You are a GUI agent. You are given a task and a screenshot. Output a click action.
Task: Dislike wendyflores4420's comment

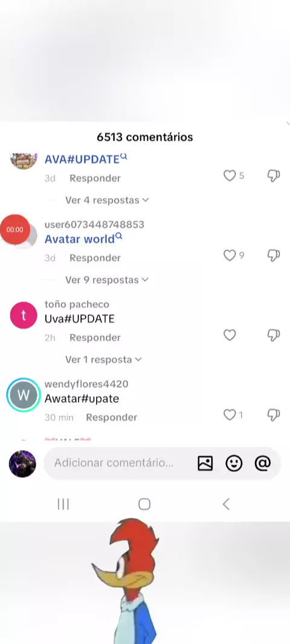coord(274,415)
